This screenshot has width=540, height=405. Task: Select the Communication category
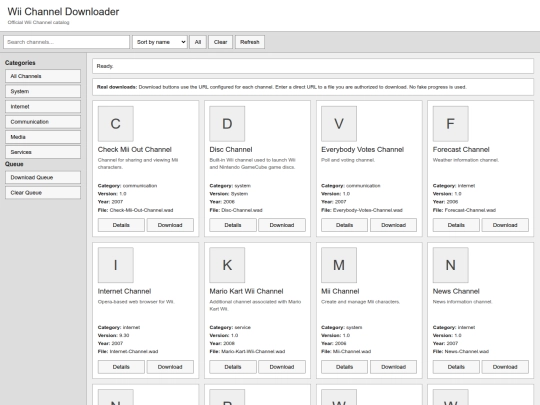(43, 122)
